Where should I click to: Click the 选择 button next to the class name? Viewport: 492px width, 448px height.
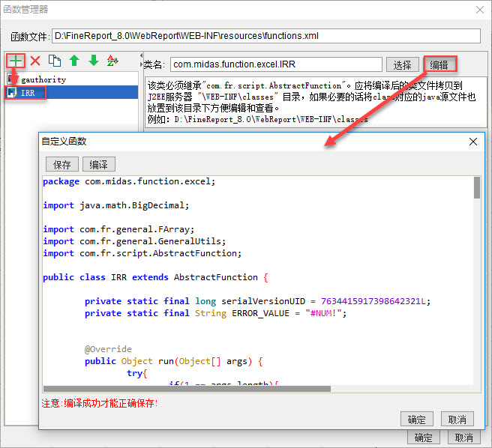point(402,65)
